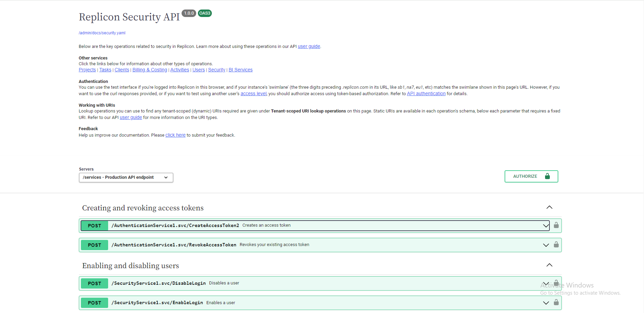644x313 pixels.
Task: Open the /admin/docs/security.yaml link
Action: coord(102,33)
